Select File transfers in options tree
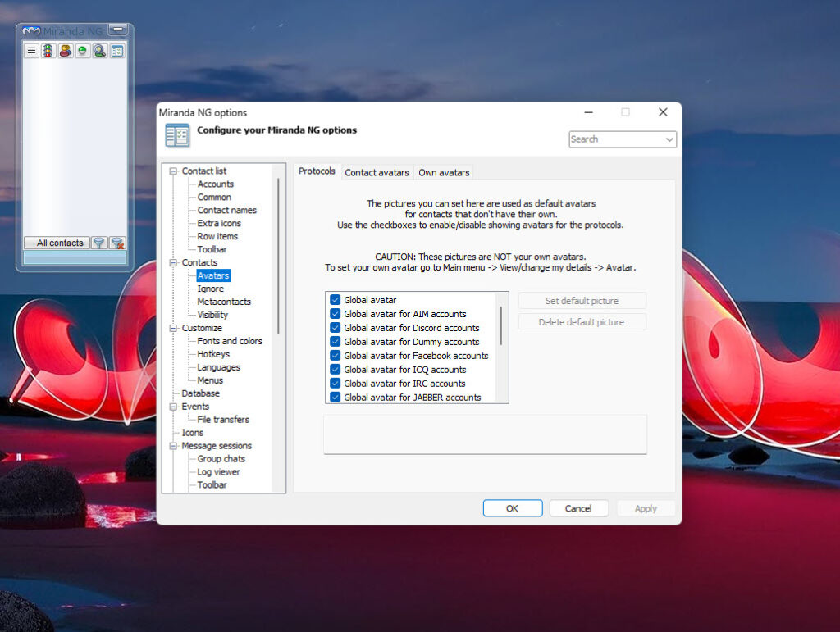Viewport: 840px width, 632px height. coord(223,420)
